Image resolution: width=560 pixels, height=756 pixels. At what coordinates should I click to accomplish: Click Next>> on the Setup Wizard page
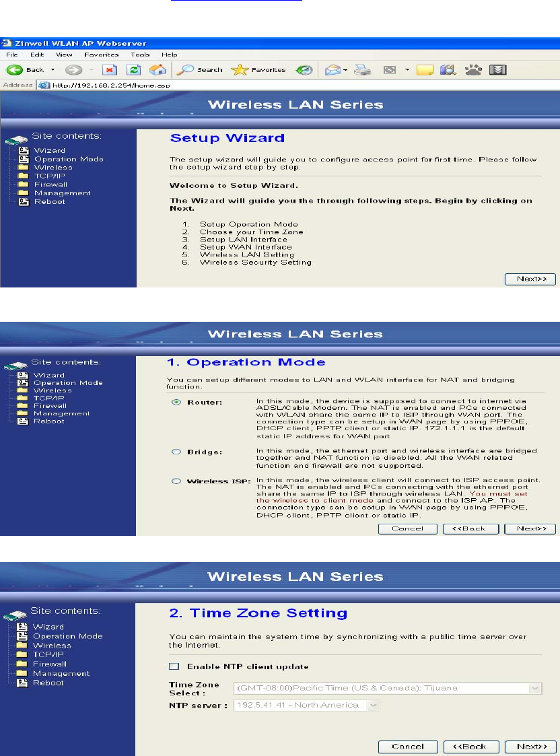[x=530, y=279]
